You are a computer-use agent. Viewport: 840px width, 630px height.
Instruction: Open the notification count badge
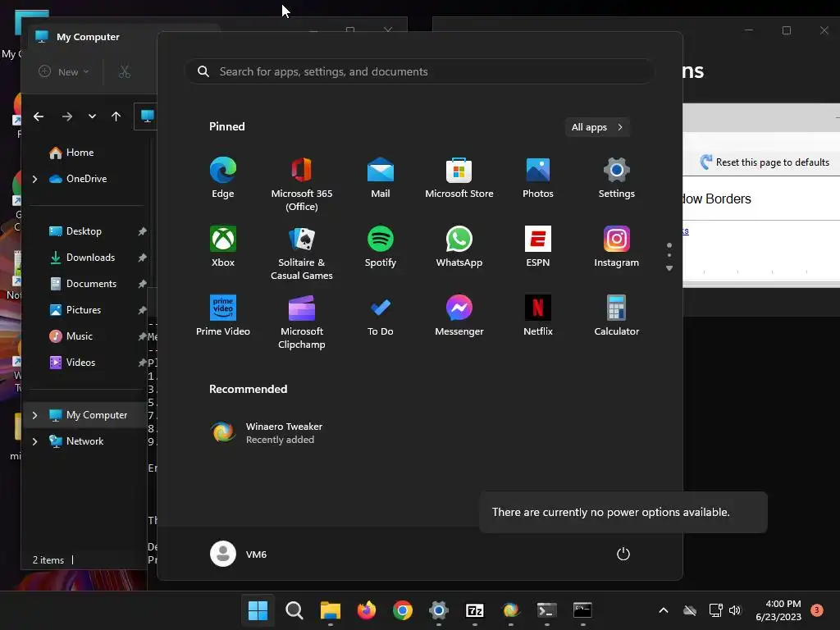pyautogui.click(x=817, y=610)
